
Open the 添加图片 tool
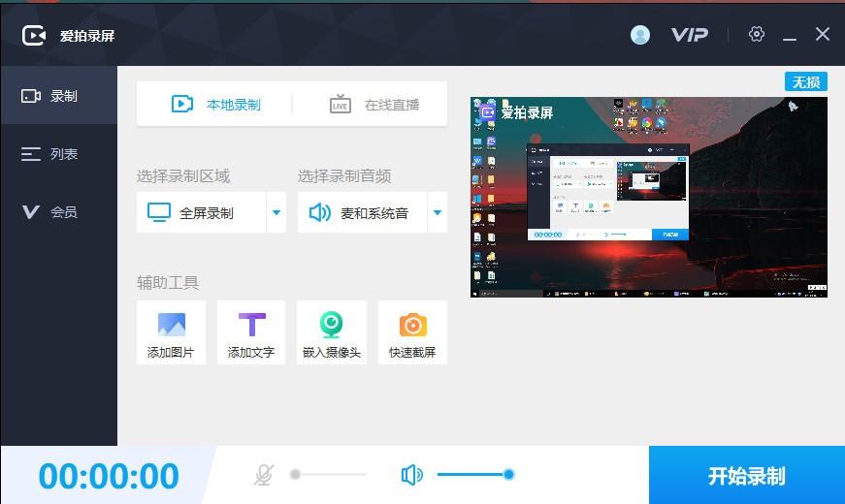[171, 332]
